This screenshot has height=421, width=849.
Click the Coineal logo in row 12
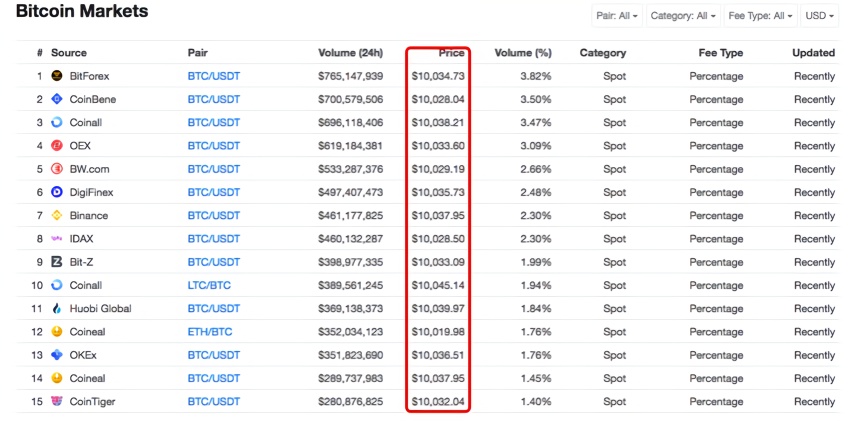[x=57, y=332]
